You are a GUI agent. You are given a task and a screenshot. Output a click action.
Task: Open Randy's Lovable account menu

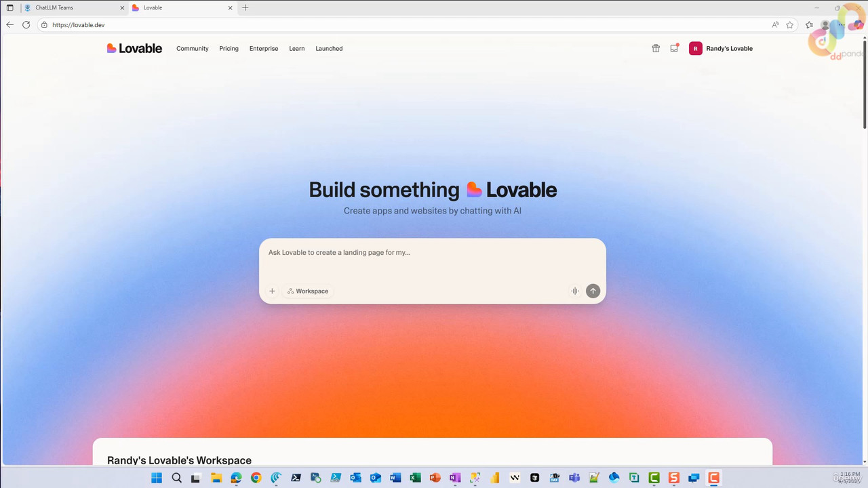[x=721, y=48]
